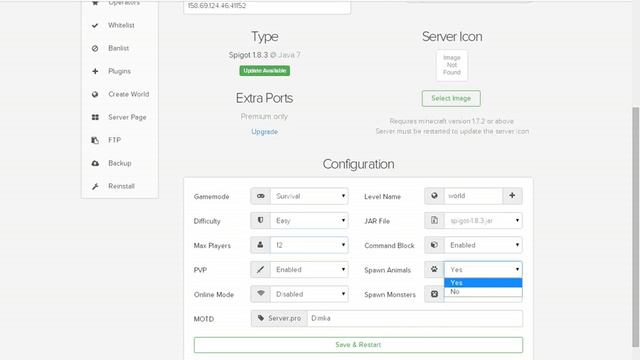Click the Banlist prohibited icon
Screen dimensions: 640x360
coord(95,48)
